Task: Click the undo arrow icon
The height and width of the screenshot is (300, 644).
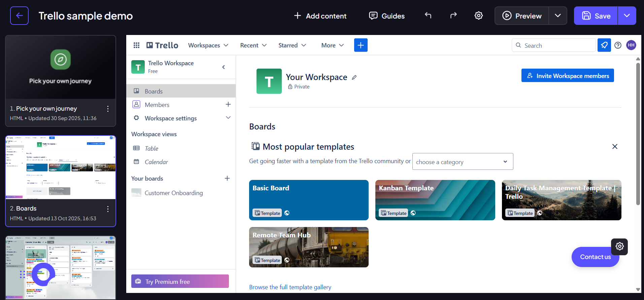Action: [428, 15]
